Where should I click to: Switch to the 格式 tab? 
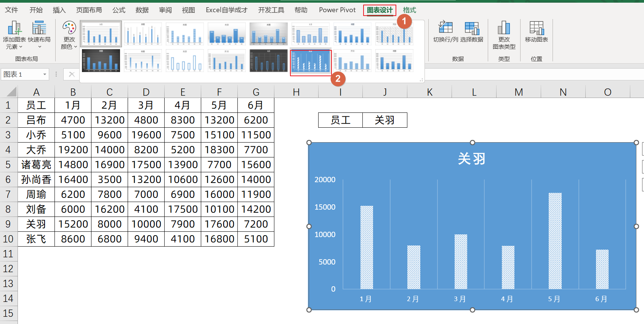pyautogui.click(x=410, y=10)
